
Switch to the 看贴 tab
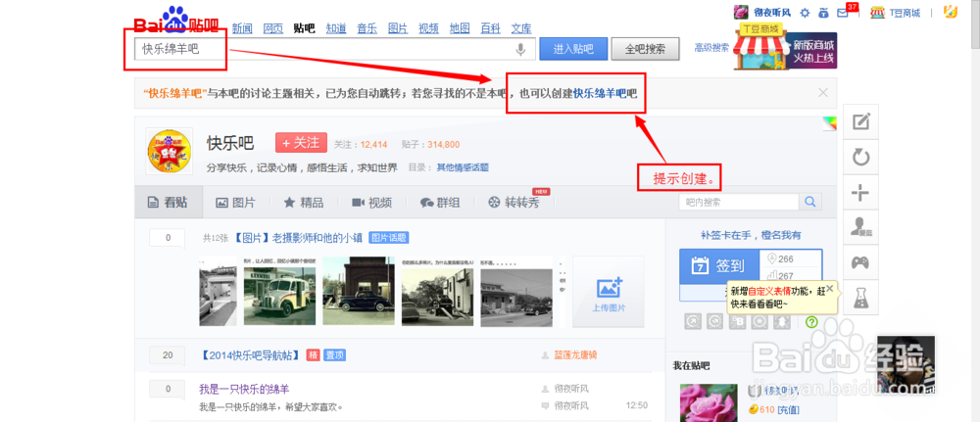pyautogui.click(x=169, y=203)
